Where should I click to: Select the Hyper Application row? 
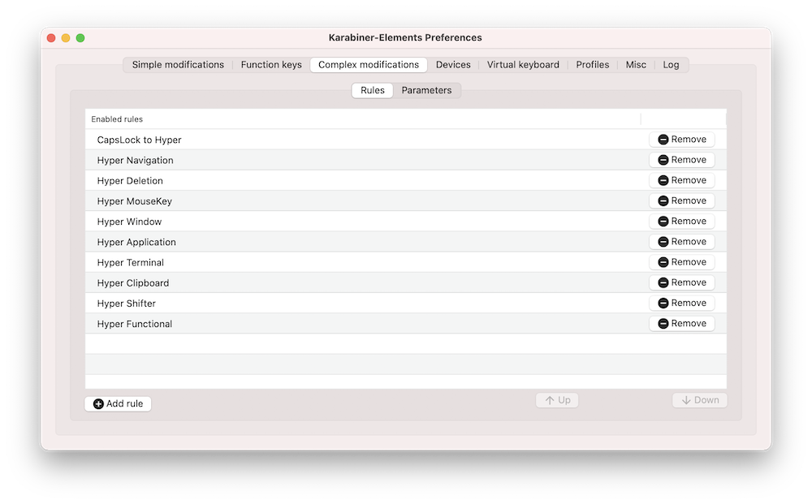point(405,242)
